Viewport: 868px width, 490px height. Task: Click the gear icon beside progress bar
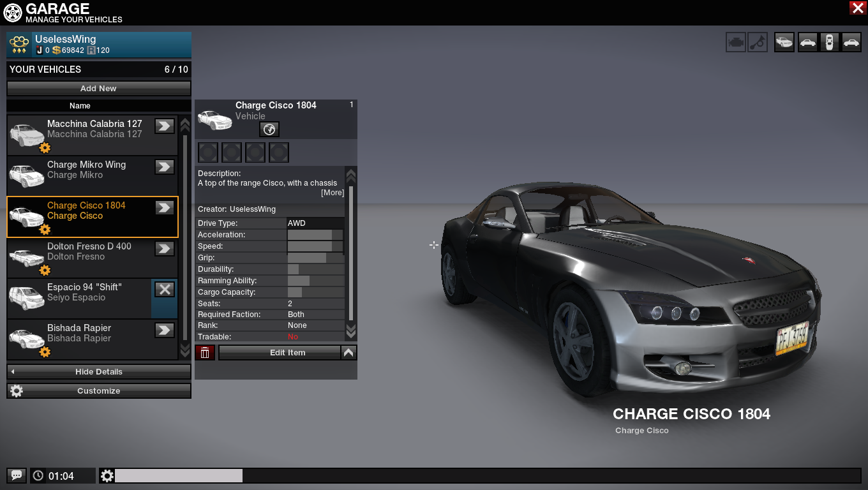(107, 475)
